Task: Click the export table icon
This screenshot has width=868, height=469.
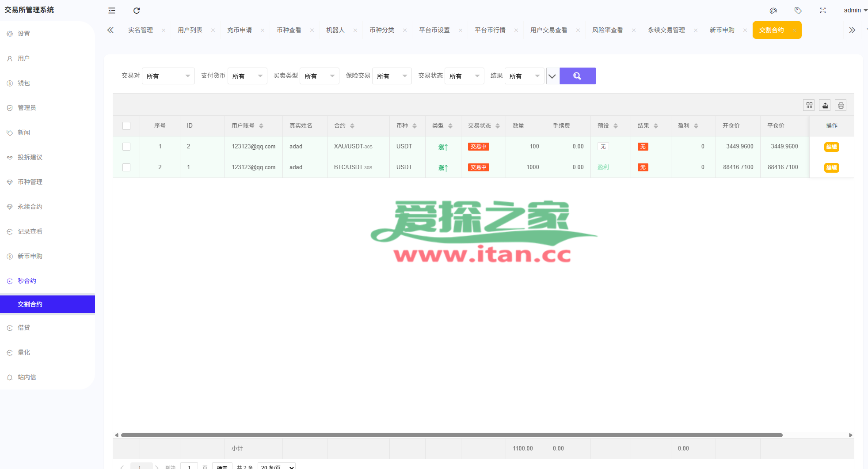Action: click(825, 106)
